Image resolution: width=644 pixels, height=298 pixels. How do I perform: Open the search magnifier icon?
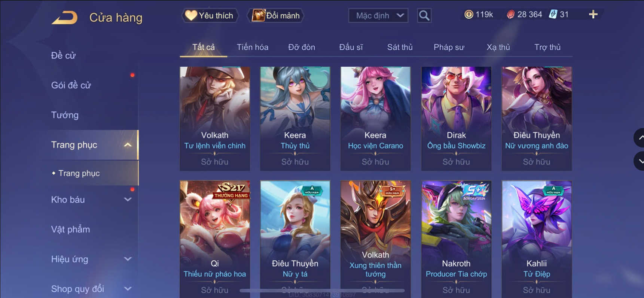[x=424, y=16]
